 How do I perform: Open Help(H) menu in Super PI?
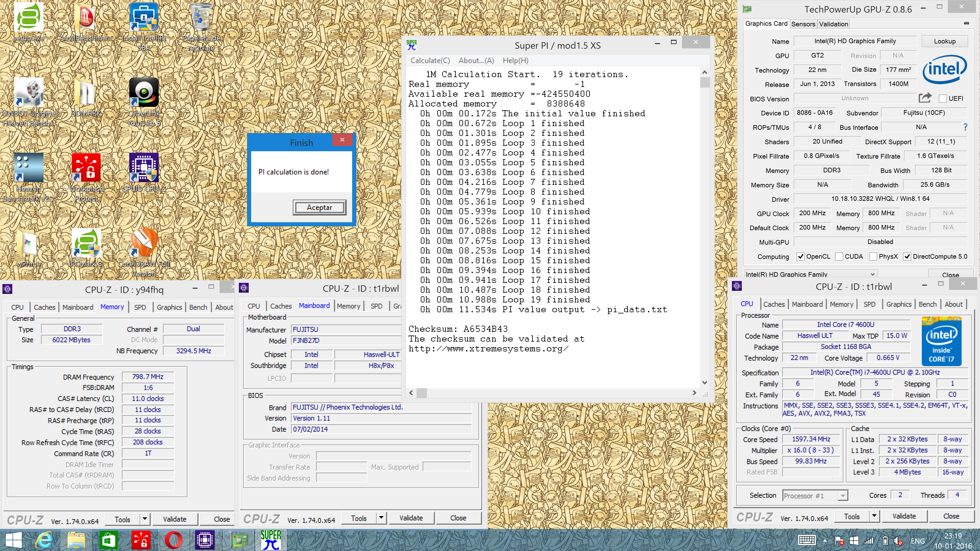click(515, 61)
